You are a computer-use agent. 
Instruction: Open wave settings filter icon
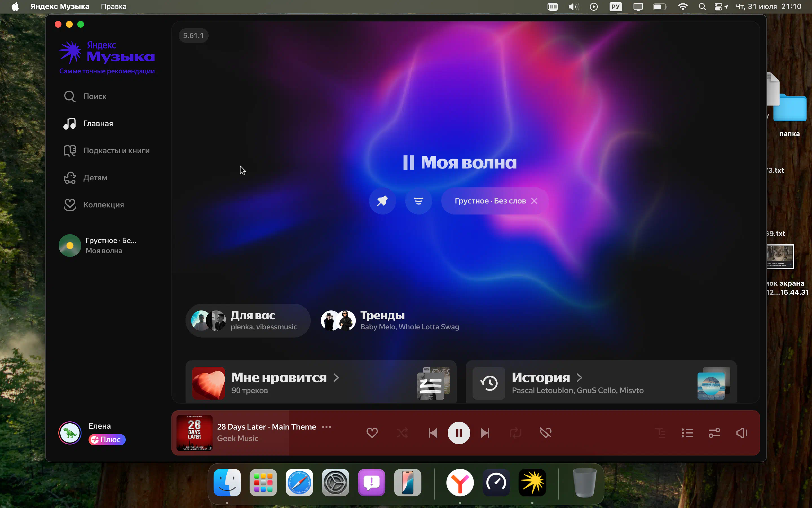click(x=418, y=201)
